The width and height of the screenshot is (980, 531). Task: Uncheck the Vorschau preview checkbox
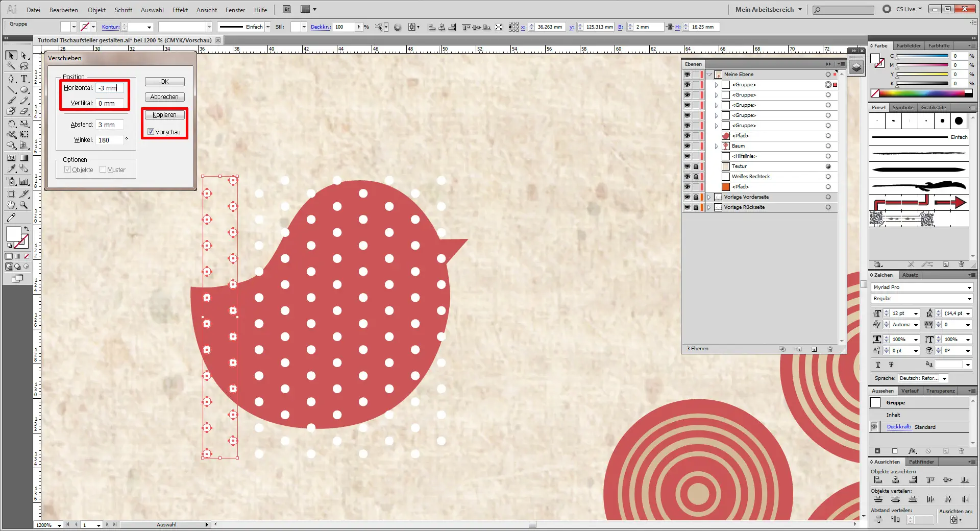click(x=151, y=132)
